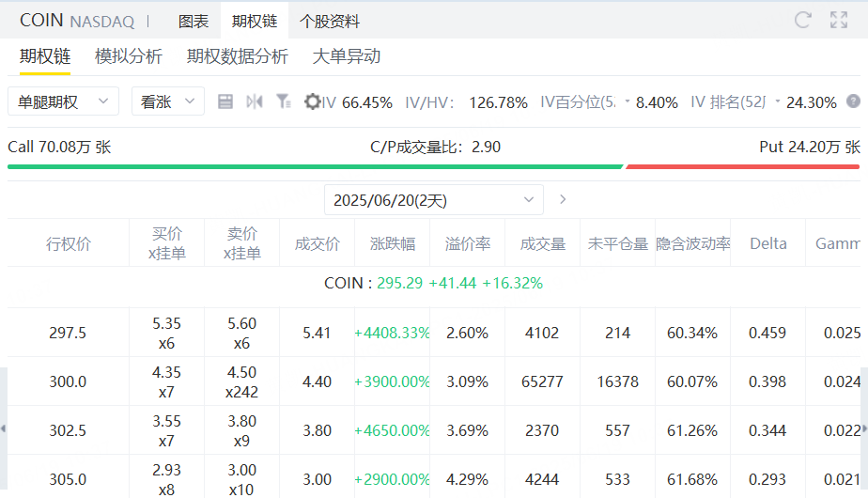The width and height of the screenshot is (868, 498).
Task: Select the 期权链 sub-tab
Action: (x=45, y=56)
